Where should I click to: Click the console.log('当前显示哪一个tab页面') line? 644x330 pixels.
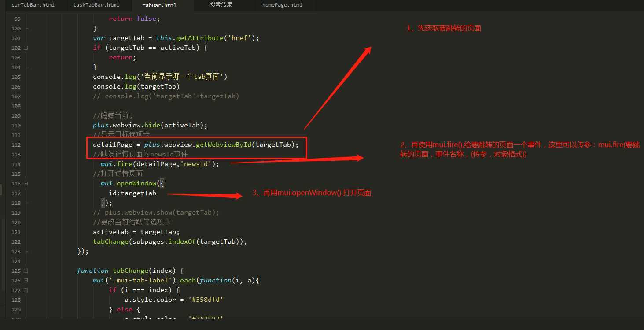[x=160, y=77]
